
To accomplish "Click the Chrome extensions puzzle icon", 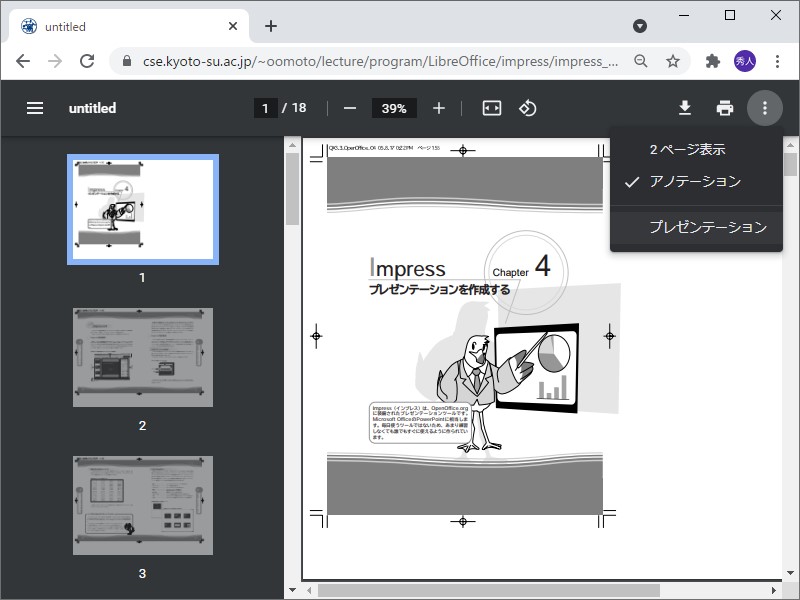I will 713,61.
